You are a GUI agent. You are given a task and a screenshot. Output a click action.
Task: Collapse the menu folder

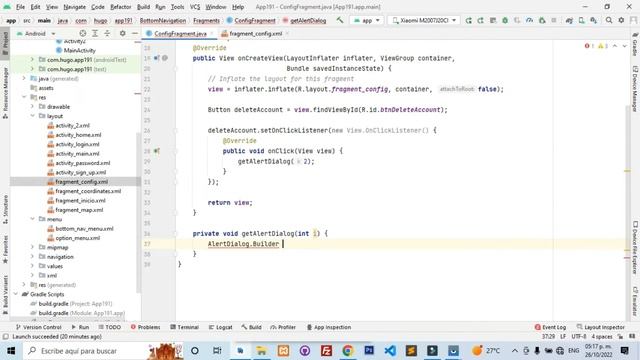(x=32, y=219)
